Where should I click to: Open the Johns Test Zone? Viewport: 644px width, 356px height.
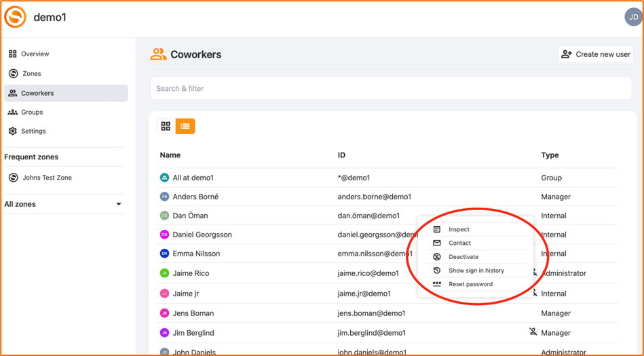click(x=45, y=178)
